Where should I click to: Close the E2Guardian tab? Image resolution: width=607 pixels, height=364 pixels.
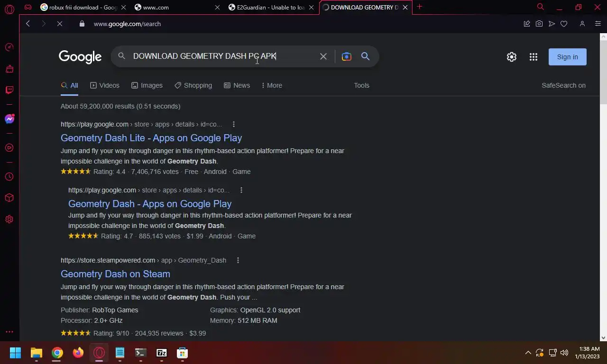point(311,7)
